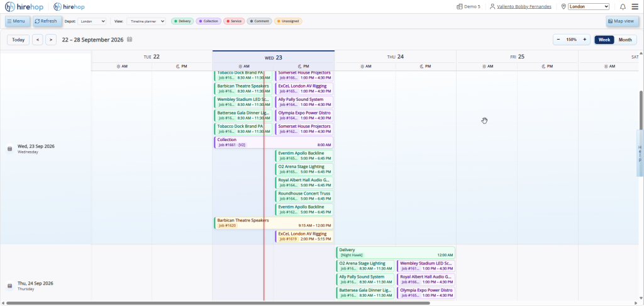Open the calendar picker icon beside date range

click(x=130, y=40)
